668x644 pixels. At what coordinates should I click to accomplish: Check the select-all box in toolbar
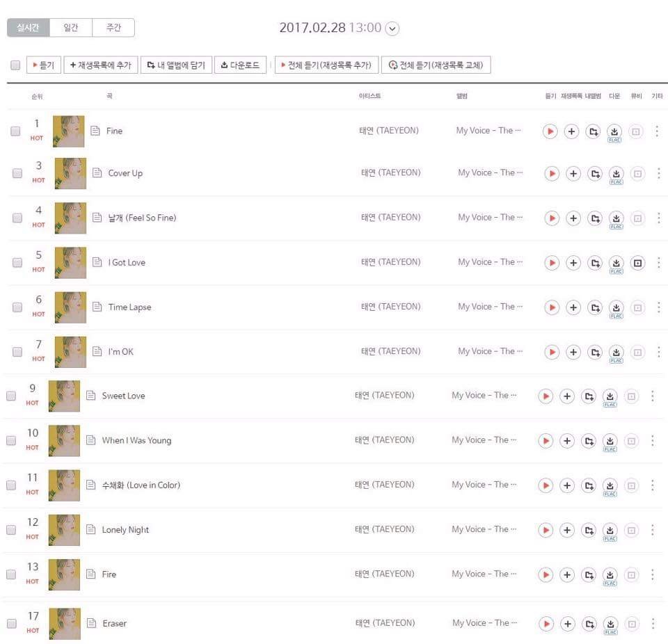point(15,65)
